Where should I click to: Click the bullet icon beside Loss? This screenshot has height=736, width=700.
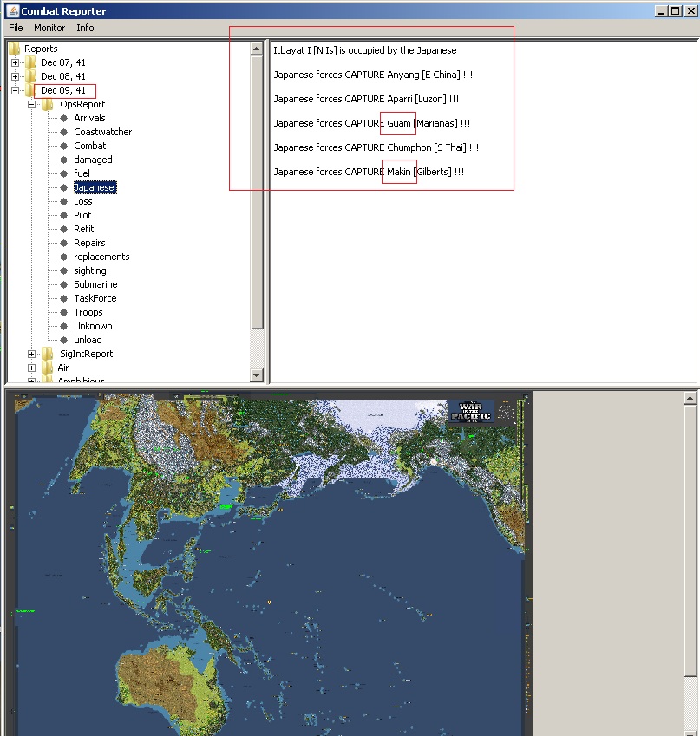pyautogui.click(x=64, y=201)
